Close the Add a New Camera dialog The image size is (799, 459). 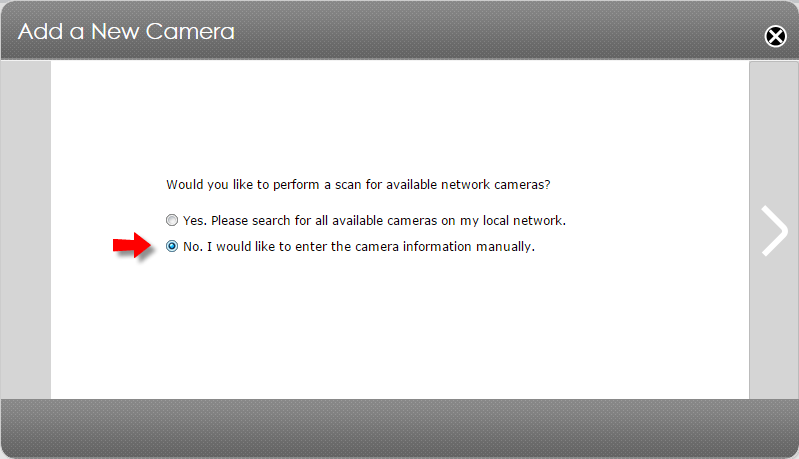point(775,36)
